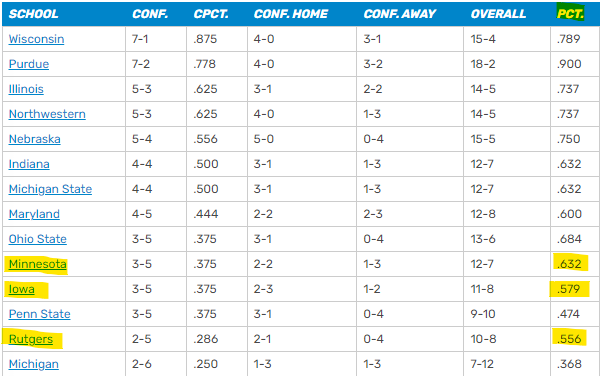Select the Ohio State link
This screenshot has width=600, height=376.
point(38,239)
